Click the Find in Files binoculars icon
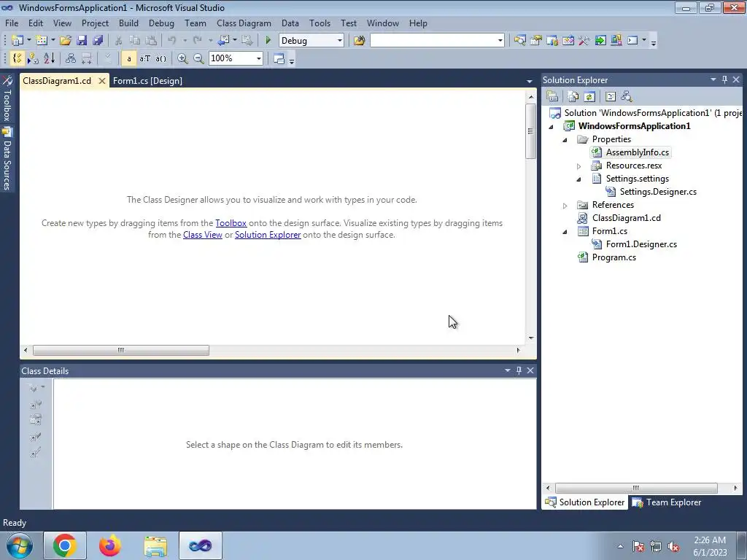This screenshot has width=747, height=560. (x=359, y=41)
